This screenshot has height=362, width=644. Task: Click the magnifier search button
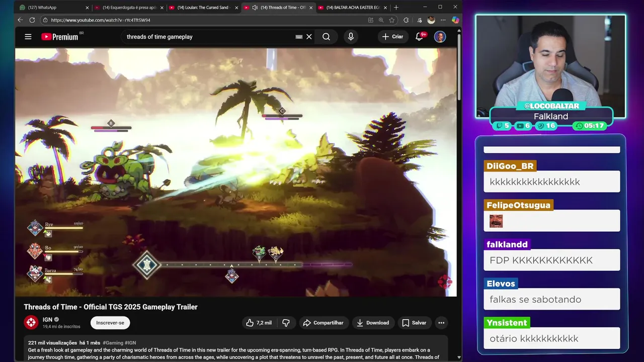(326, 37)
